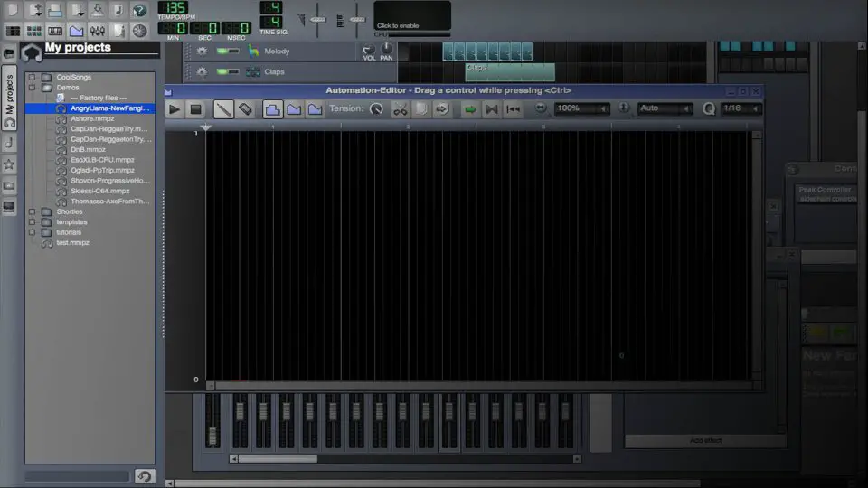868x488 pixels.
Task: Expand the tutorials folder
Action: pyautogui.click(x=32, y=232)
